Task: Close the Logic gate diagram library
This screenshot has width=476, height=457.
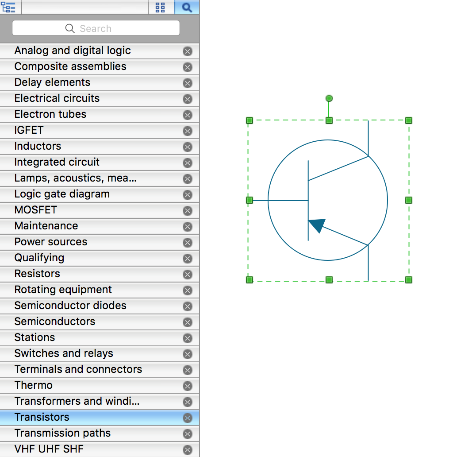Action: coord(188,195)
